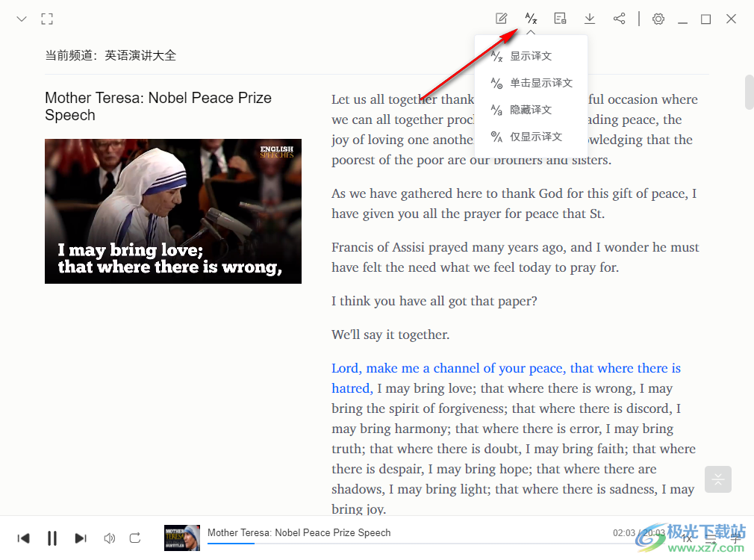754x560 pixels.
Task: Collapse the player with the down chevron
Action: (x=22, y=19)
